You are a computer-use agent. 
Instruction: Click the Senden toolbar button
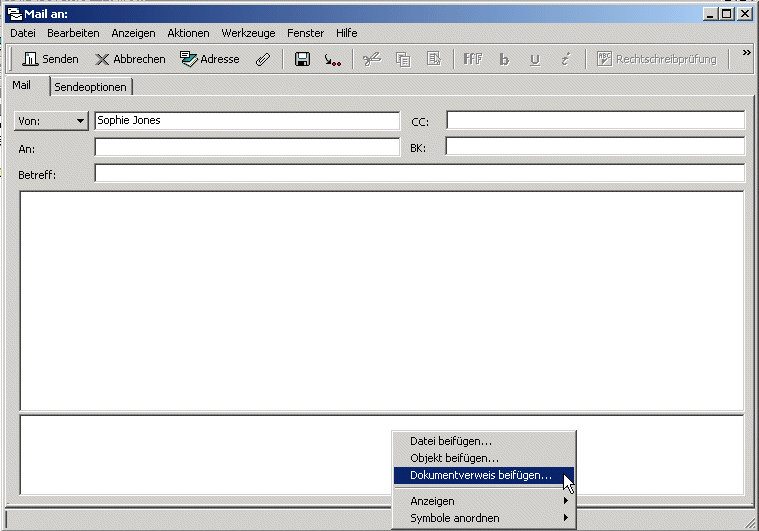coord(50,59)
